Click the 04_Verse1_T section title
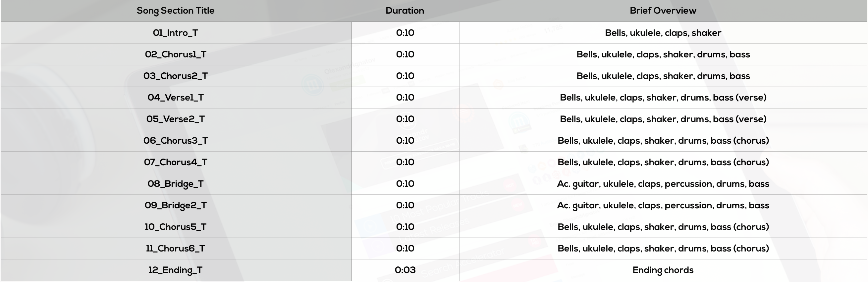The image size is (868, 282). point(176,98)
